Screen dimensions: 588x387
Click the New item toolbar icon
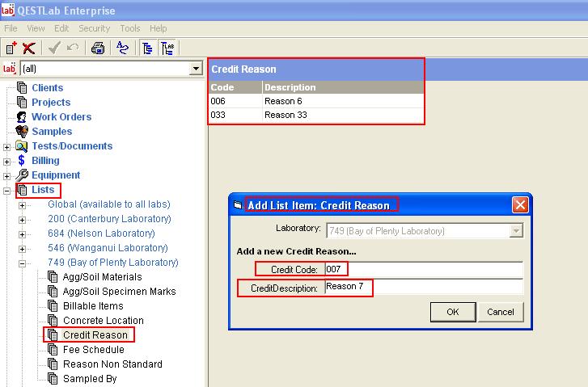[11, 48]
